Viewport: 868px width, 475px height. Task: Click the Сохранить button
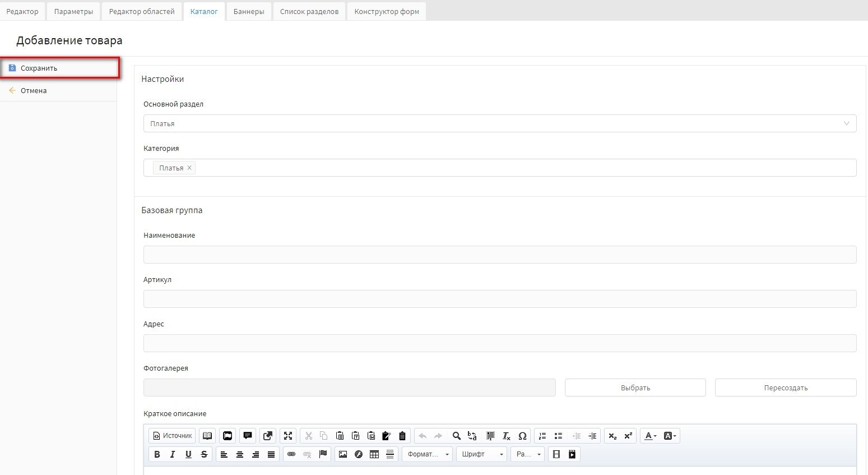point(39,68)
